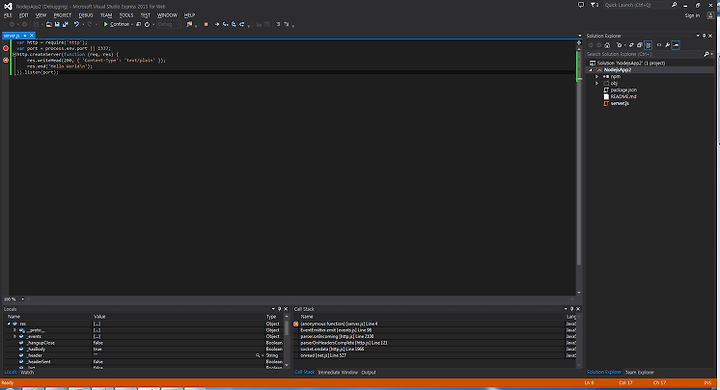Select the EventEmitter.emit frame in Call Stack
This screenshot has width=720, height=390.
pos(336,330)
